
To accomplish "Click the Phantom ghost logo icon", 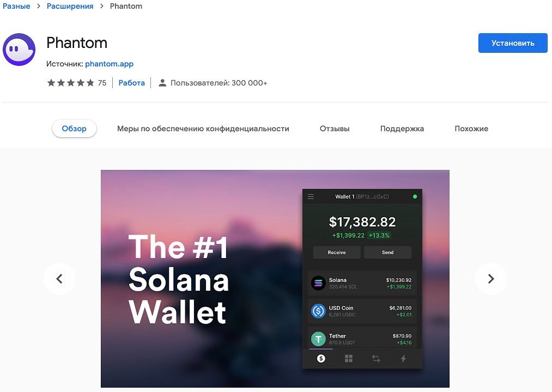I will [x=19, y=50].
